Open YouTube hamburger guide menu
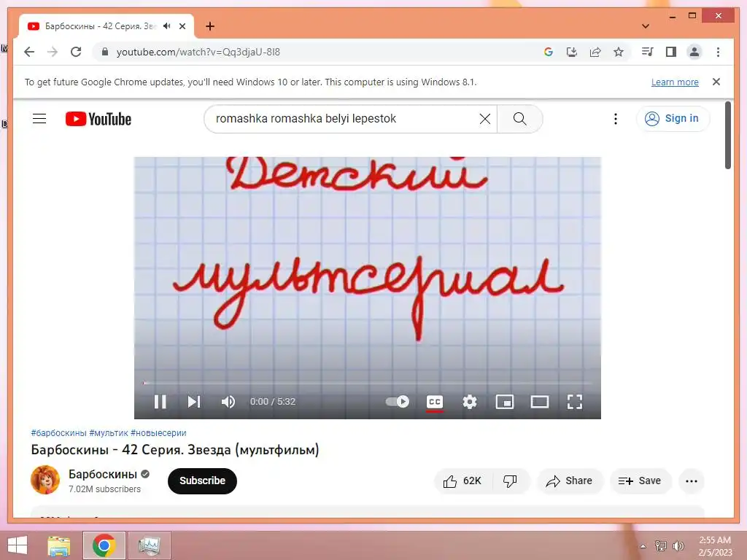Screen dimensions: 747x560 click(x=39, y=119)
